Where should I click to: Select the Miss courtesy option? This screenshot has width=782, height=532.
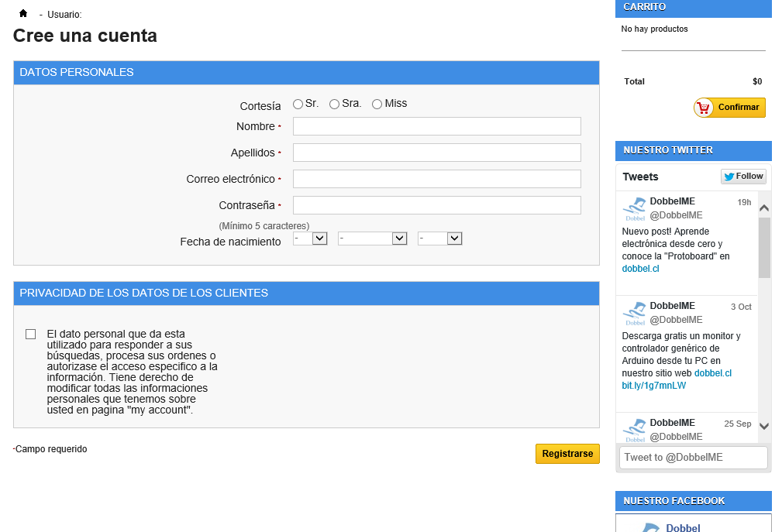point(377,104)
